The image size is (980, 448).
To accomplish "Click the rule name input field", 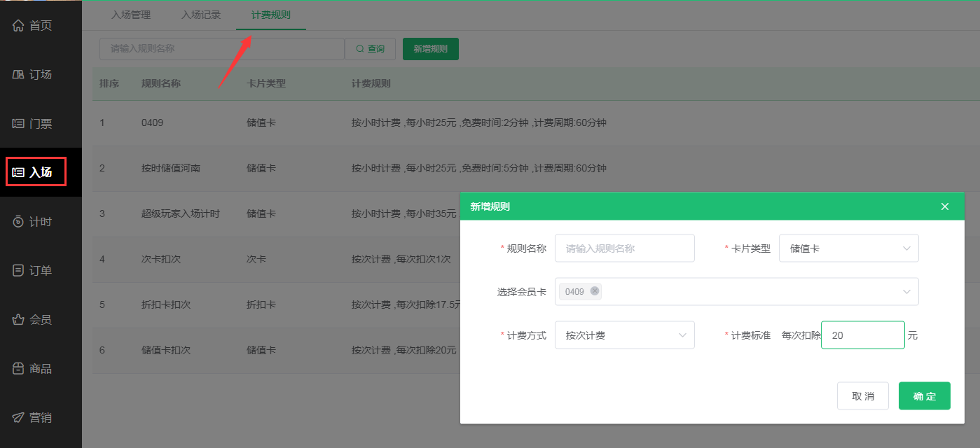I will click(x=624, y=248).
